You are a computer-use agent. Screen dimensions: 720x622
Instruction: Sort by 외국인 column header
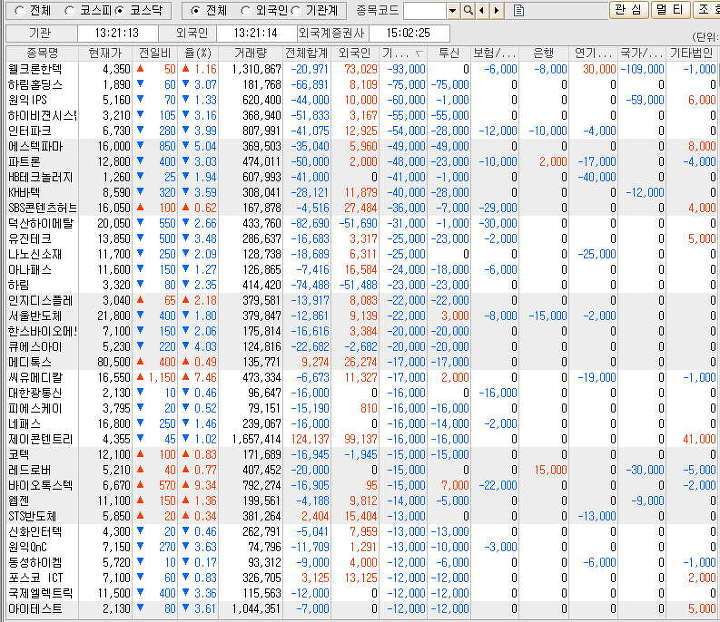pos(355,53)
